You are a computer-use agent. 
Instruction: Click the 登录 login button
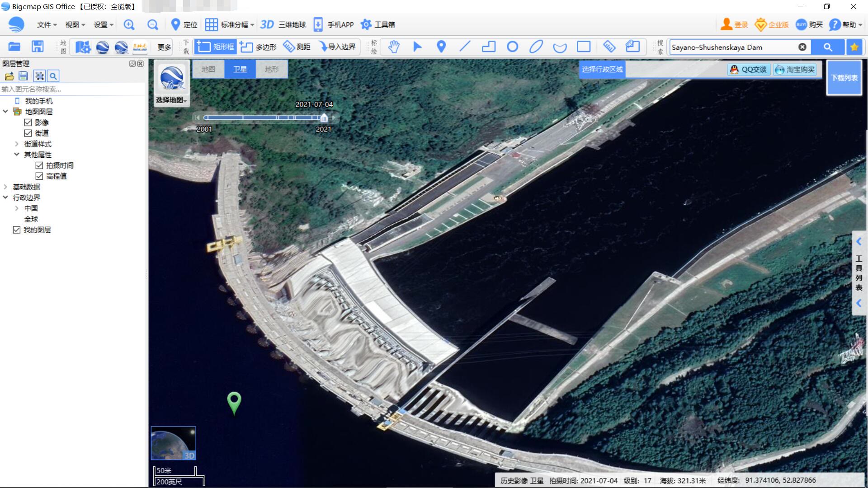734,25
